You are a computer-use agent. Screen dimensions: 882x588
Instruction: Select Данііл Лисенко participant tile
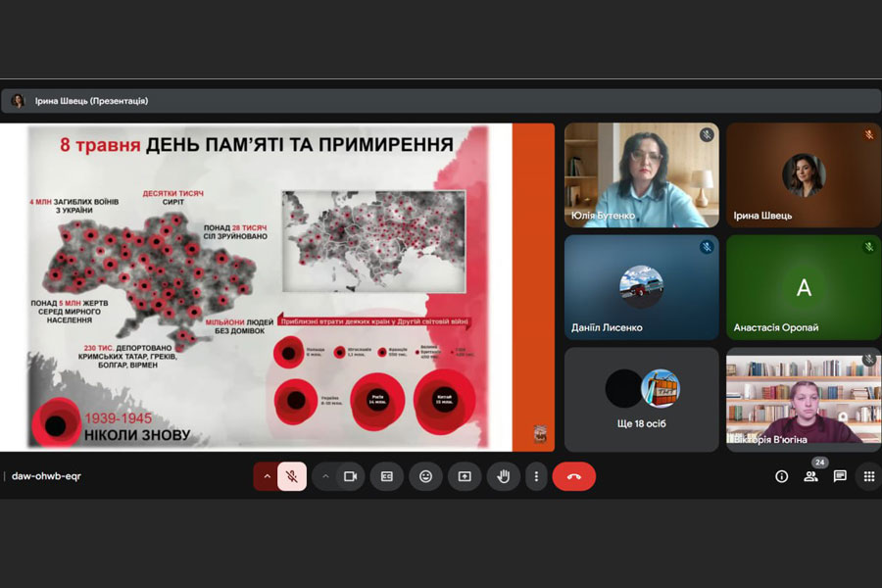[642, 287]
